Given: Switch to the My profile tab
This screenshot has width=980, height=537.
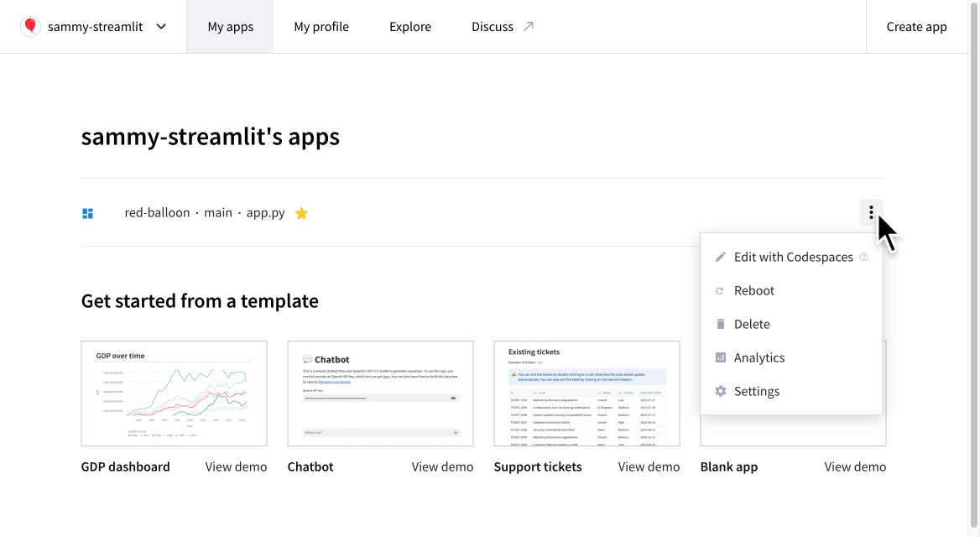Looking at the screenshot, I should 321,26.
